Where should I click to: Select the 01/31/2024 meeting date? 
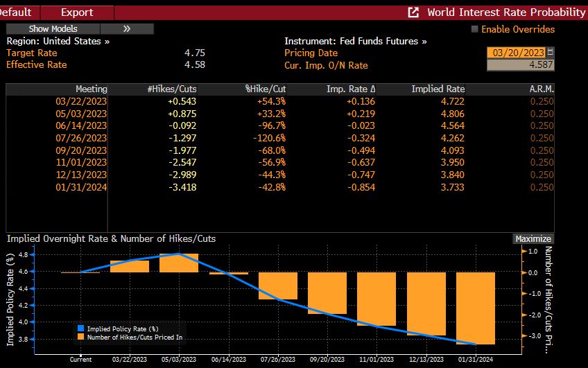pos(82,187)
